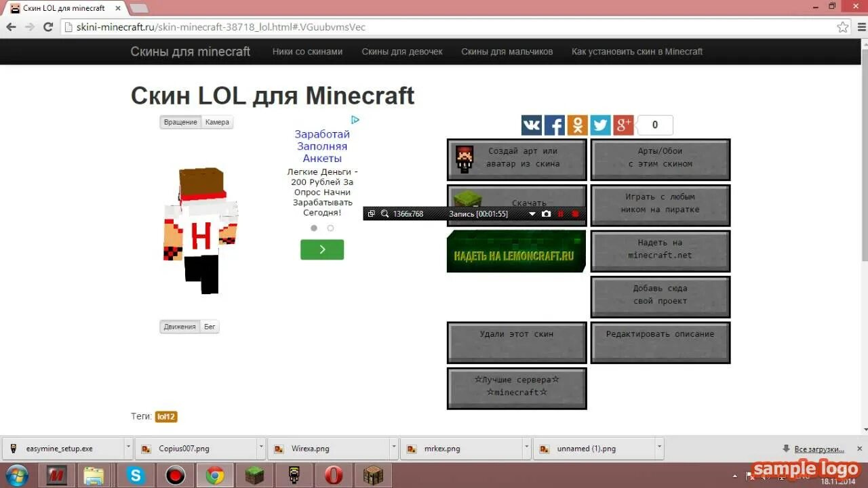
Task: Expand Copius007.png download options arrow
Action: (x=261, y=449)
